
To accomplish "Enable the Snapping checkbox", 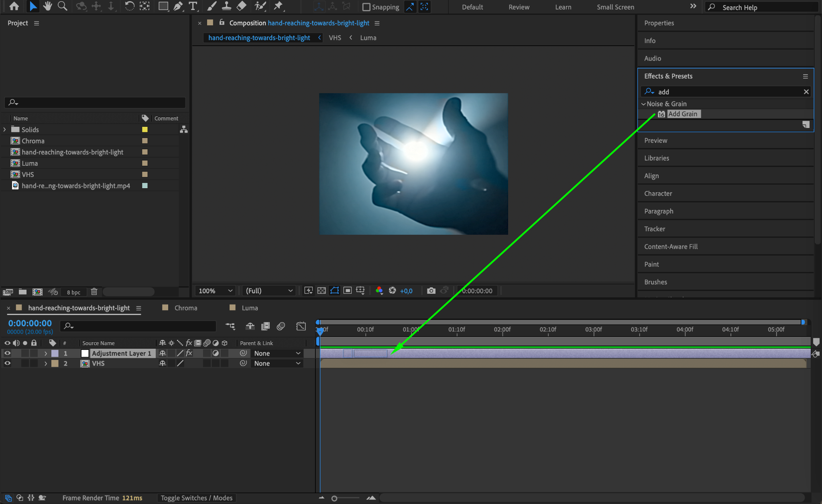I will 366,7.
